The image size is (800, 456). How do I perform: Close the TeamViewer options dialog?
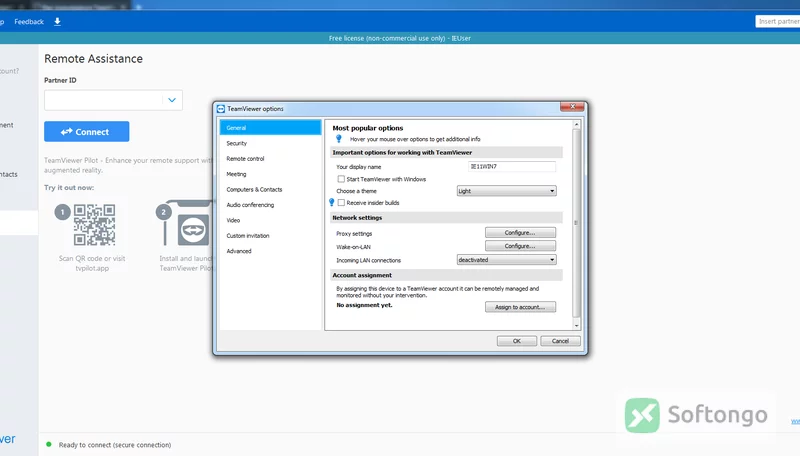click(572, 107)
